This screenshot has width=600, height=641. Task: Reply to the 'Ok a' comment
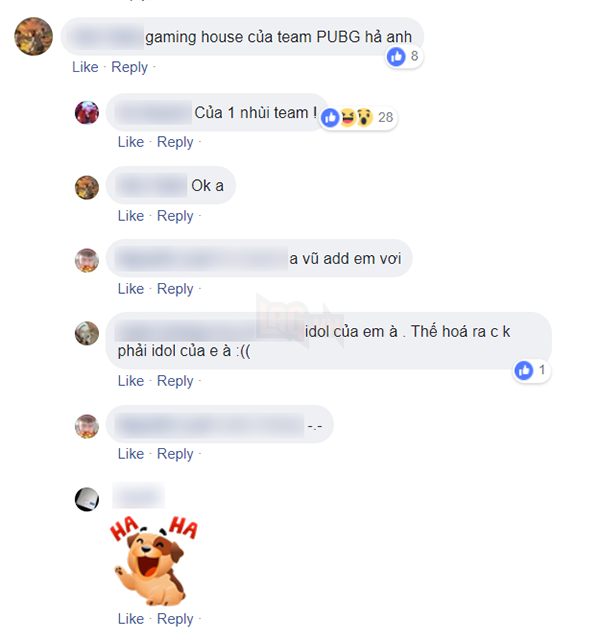(175, 215)
